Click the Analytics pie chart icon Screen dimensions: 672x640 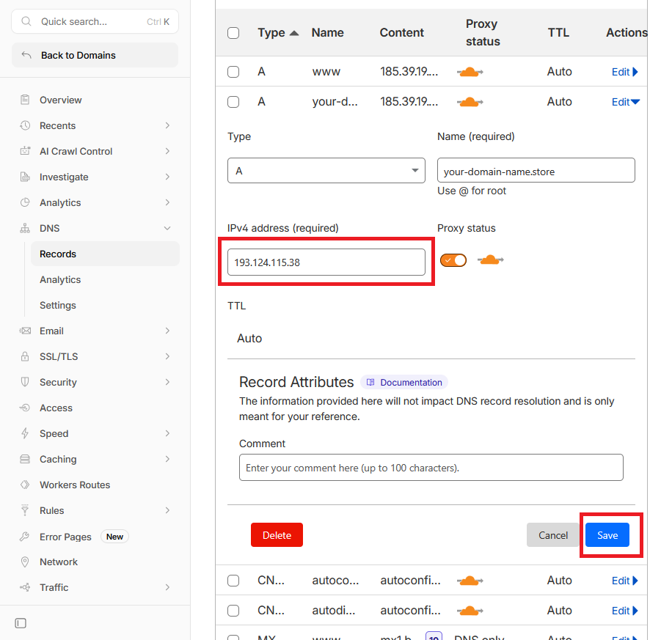pyautogui.click(x=25, y=202)
